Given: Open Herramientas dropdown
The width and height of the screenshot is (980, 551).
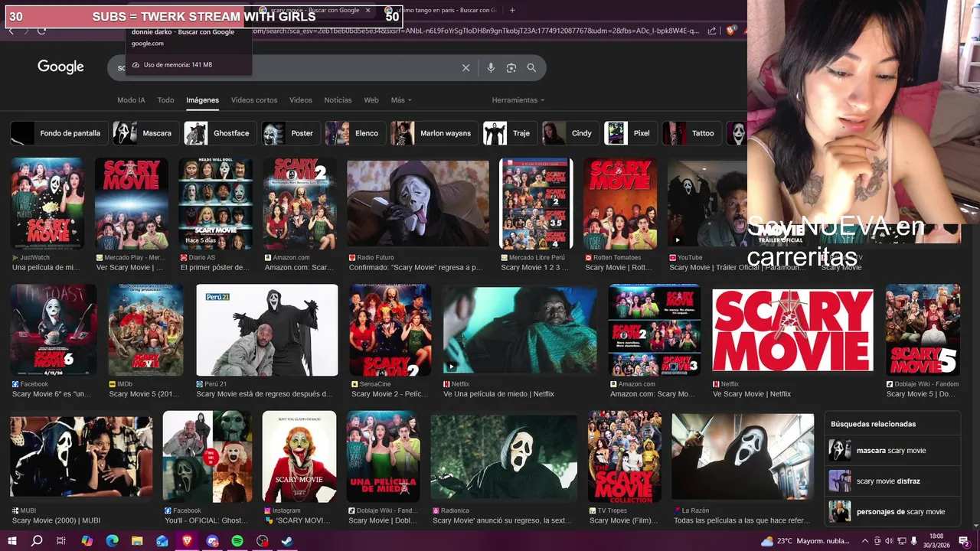Looking at the screenshot, I should 518,100.
